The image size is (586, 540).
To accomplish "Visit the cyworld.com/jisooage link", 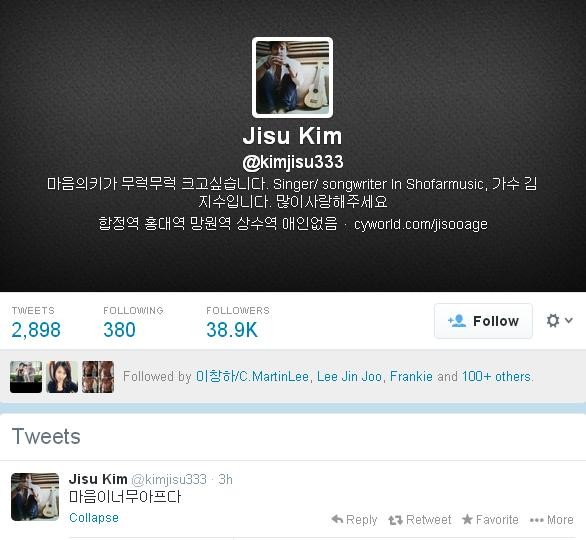I will (x=420, y=224).
